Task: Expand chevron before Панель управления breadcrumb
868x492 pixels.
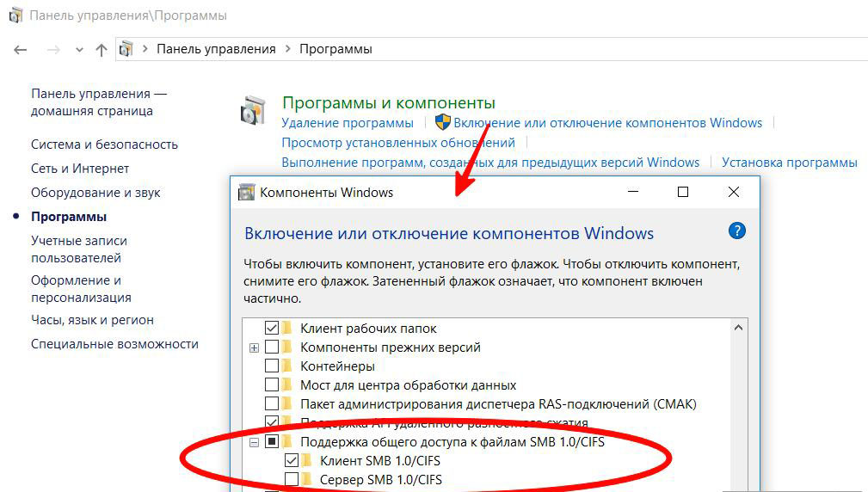Action: tap(145, 49)
